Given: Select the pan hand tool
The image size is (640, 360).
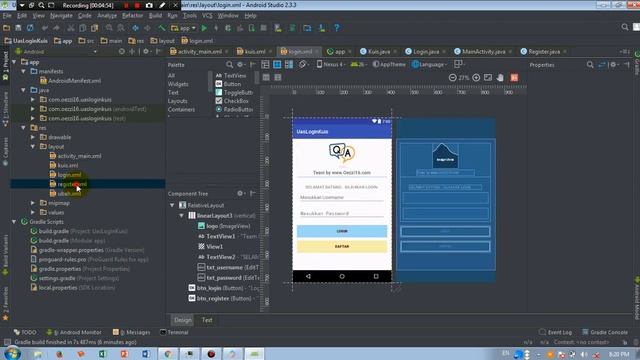Looking at the screenshot, I should 500,78.
